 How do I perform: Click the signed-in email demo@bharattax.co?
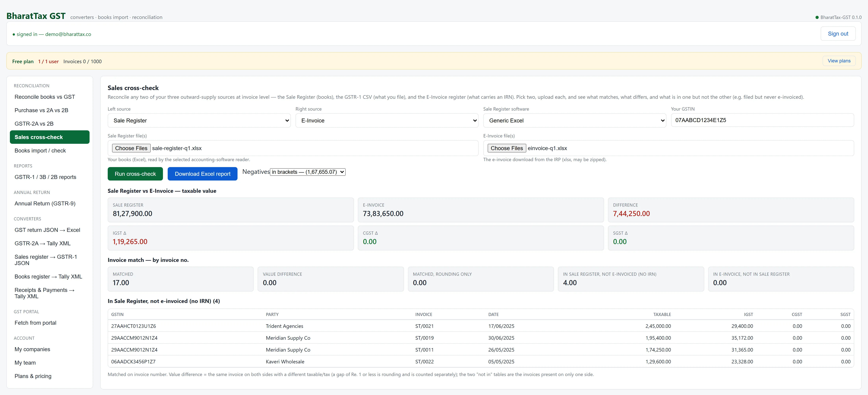point(68,34)
